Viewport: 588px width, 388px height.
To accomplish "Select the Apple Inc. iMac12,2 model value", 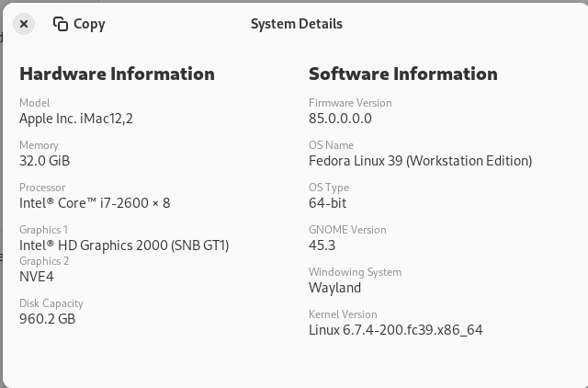I will coord(76,118).
